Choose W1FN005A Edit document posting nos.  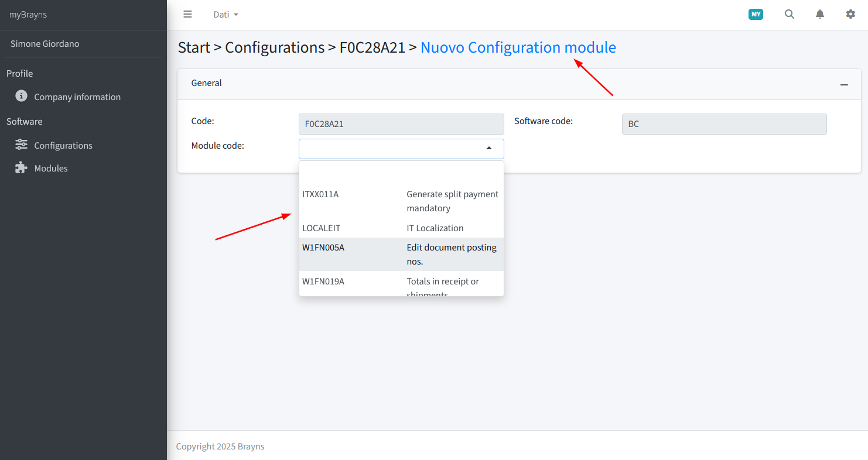coord(401,254)
